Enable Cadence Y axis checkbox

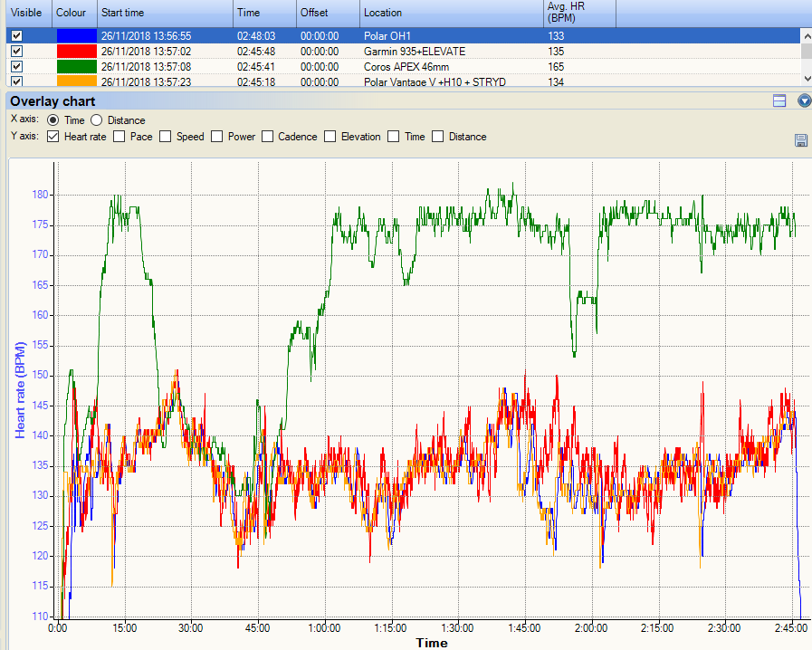click(267, 136)
